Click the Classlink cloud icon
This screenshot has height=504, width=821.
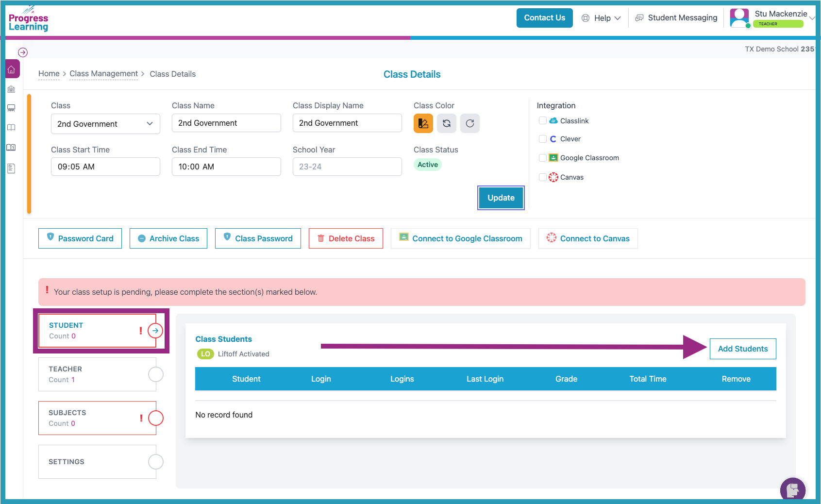553,120
